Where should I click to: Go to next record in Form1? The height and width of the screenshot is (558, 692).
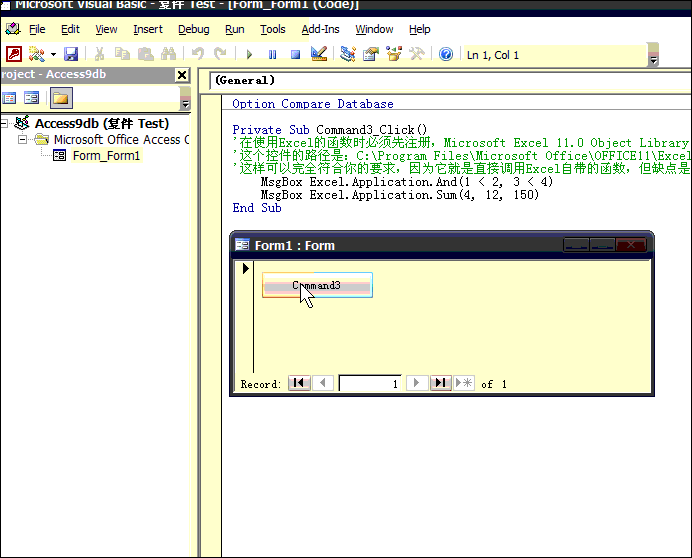(416, 383)
